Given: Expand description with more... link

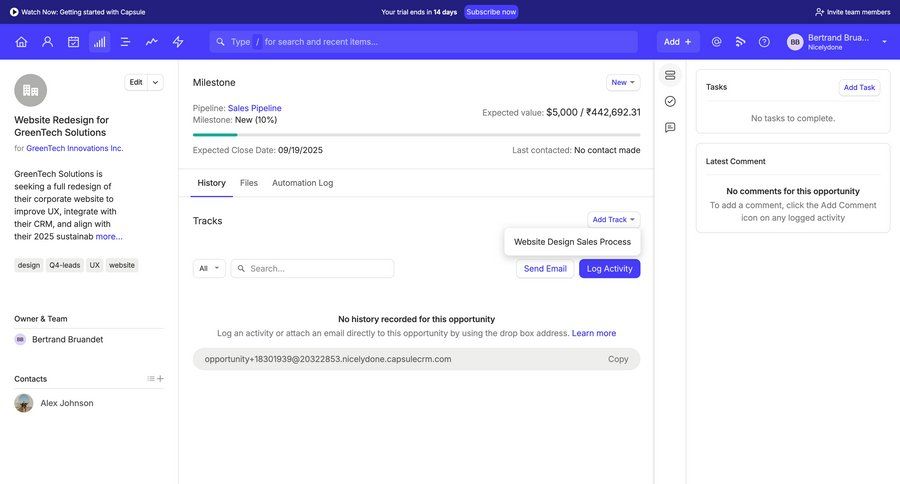Looking at the screenshot, I should 109,237.
